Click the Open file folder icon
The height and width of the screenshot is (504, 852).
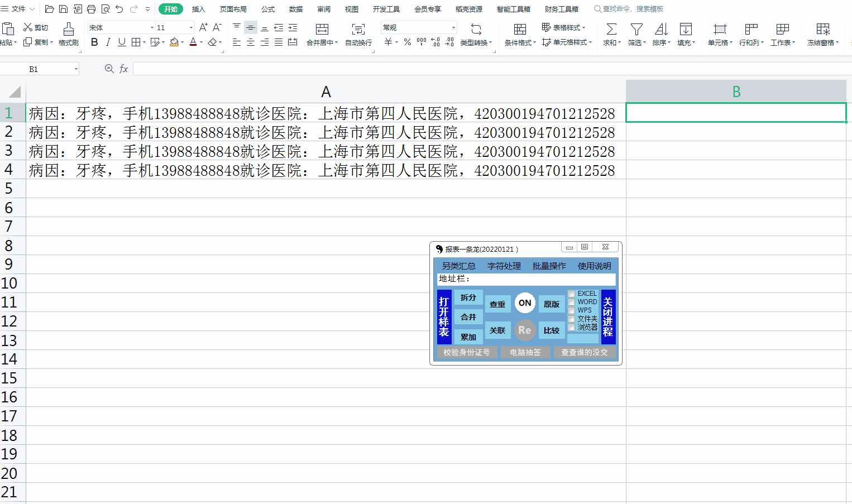(x=49, y=9)
